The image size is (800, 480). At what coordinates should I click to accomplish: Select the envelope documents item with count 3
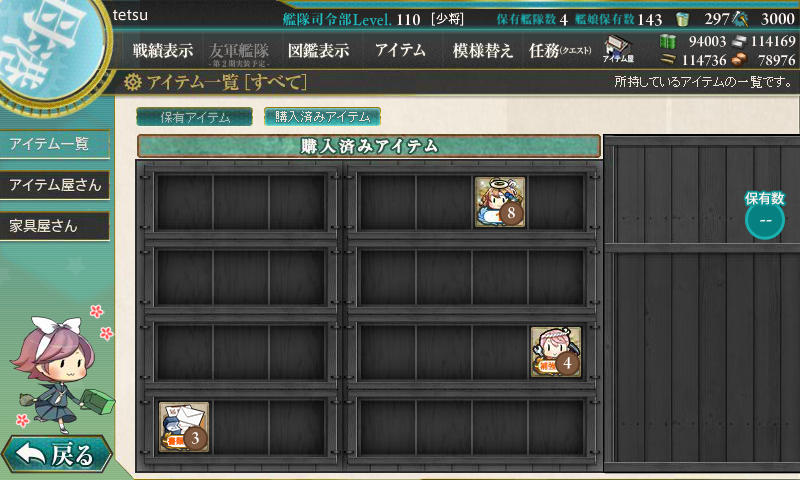[184, 427]
